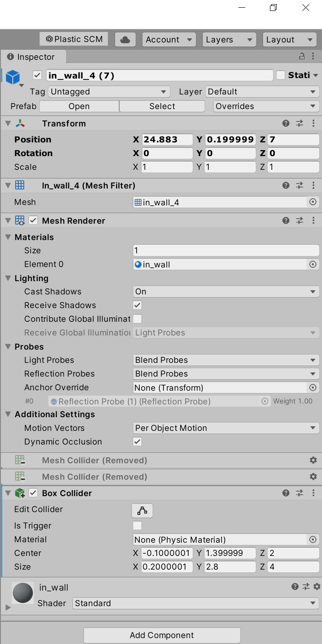This screenshot has width=322, height=644.
Task: Open Transform component help icon
Action: [x=286, y=123]
